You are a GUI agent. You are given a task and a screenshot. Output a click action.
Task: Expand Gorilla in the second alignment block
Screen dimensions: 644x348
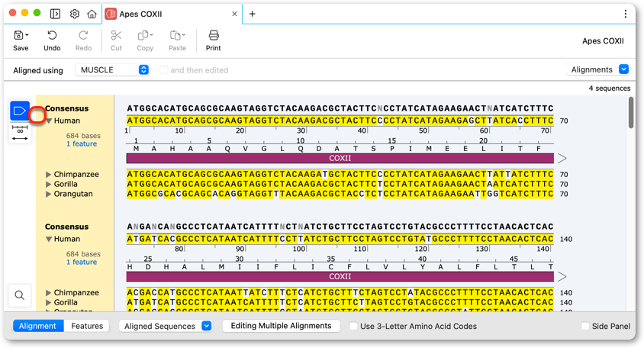click(x=49, y=302)
